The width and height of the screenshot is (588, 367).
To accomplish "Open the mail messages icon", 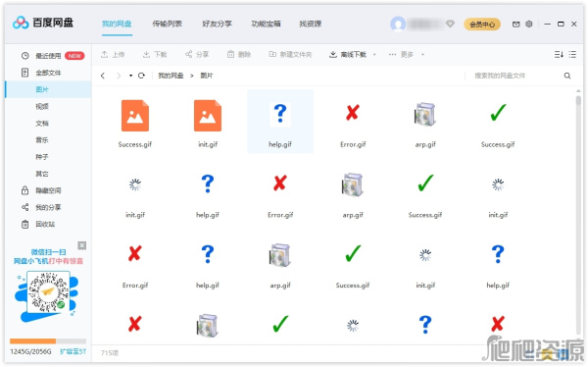I will 516,24.
